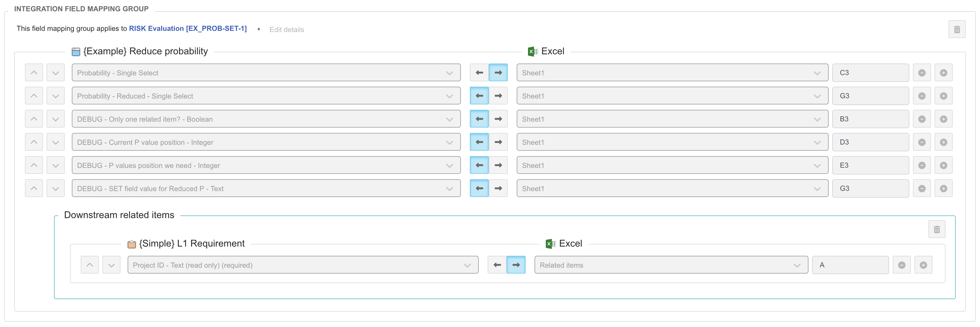980x327 pixels.
Task: Add a row after Project ID mapping
Action: pos(923,265)
